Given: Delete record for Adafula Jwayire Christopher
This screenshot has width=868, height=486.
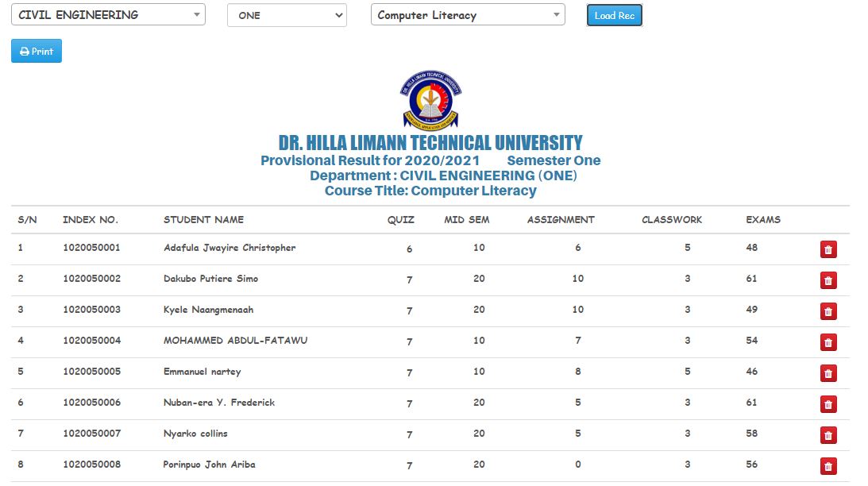Looking at the screenshot, I should pyautogui.click(x=828, y=249).
